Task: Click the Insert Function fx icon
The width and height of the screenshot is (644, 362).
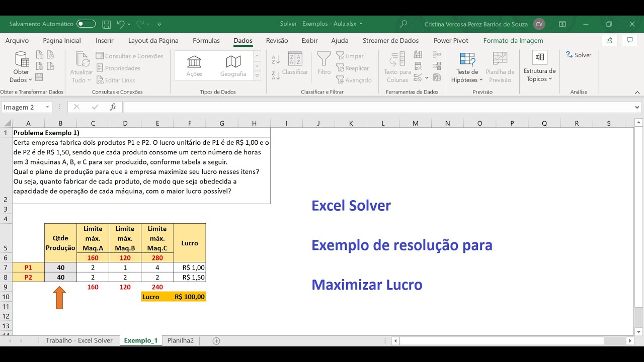Action: [113, 107]
